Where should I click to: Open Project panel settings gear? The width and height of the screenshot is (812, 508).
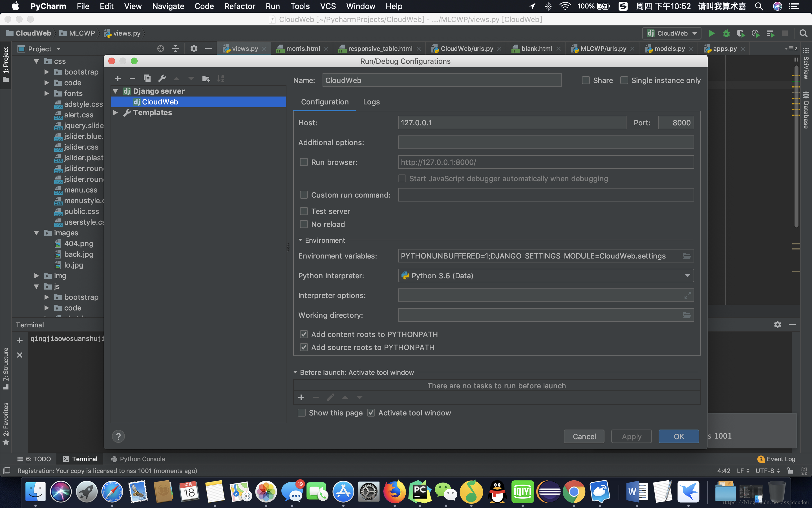(194, 49)
